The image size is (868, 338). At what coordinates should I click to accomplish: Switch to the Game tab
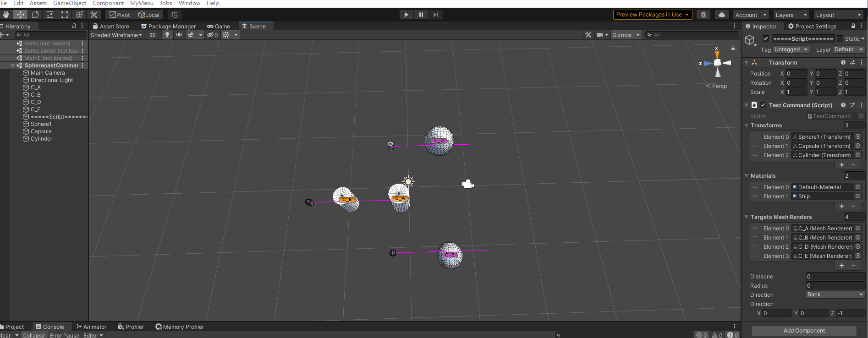(219, 26)
